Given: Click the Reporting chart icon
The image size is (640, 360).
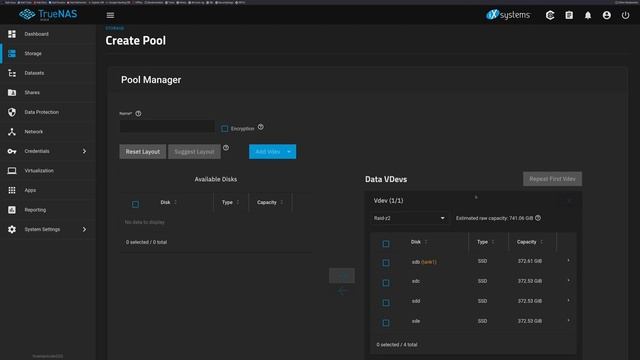Looking at the screenshot, I should click(12, 210).
